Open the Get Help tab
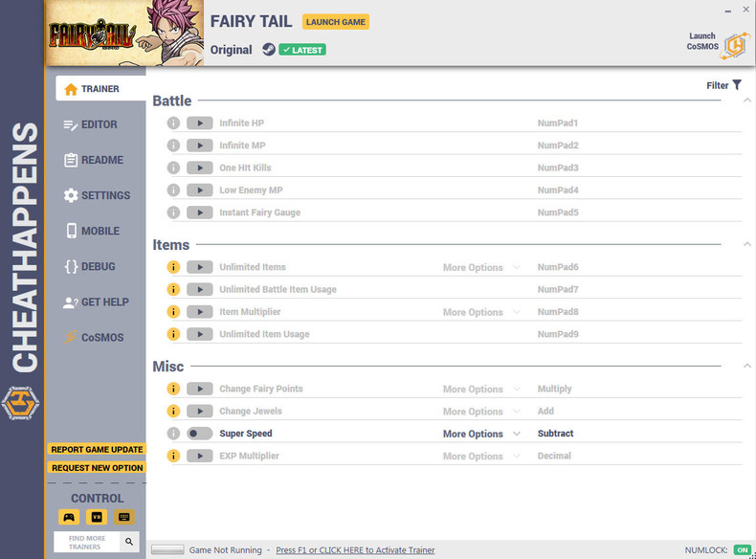Image resolution: width=756 pixels, height=559 pixels. [96, 302]
